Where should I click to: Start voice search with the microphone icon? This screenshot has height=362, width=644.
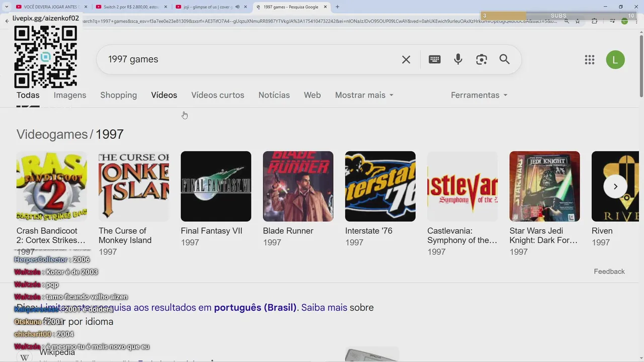tap(458, 59)
